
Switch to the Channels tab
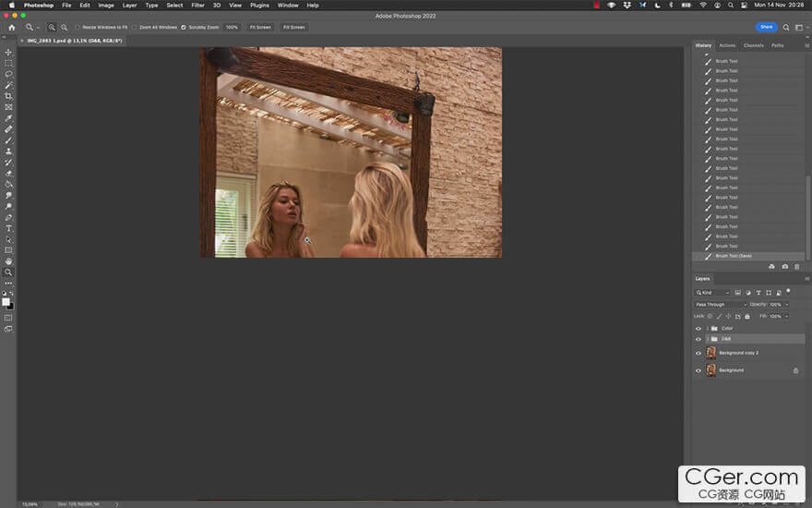pos(753,45)
